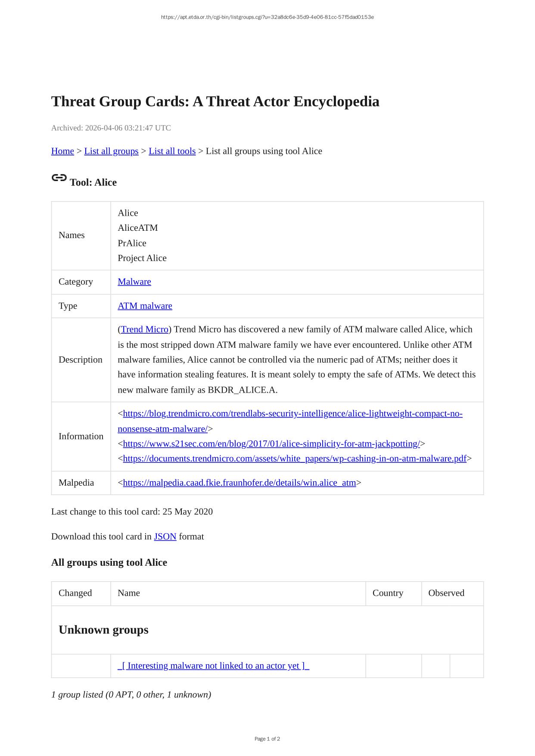Viewport: 535px width, 756px height.
Task: Click the Changed column header
Action: 75,593
